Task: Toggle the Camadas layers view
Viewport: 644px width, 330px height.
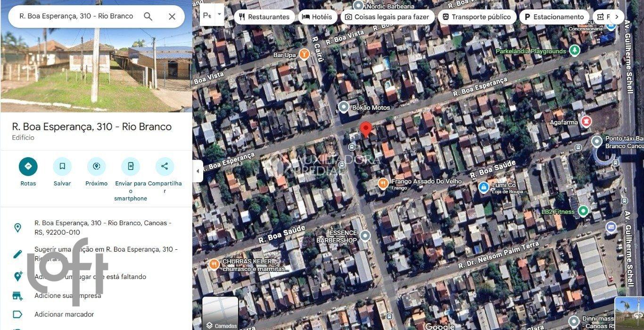Action: pyautogui.click(x=220, y=313)
